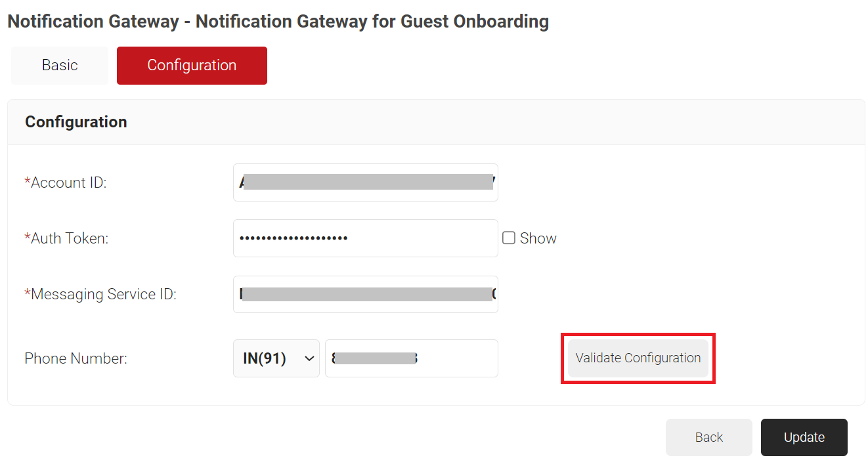Switch to the Basic tab

tap(60, 66)
